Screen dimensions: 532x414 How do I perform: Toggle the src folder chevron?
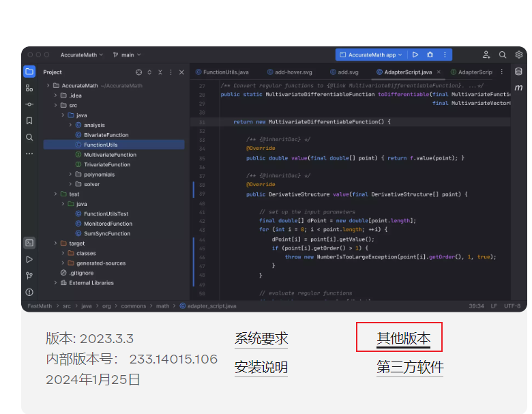pyautogui.click(x=56, y=105)
